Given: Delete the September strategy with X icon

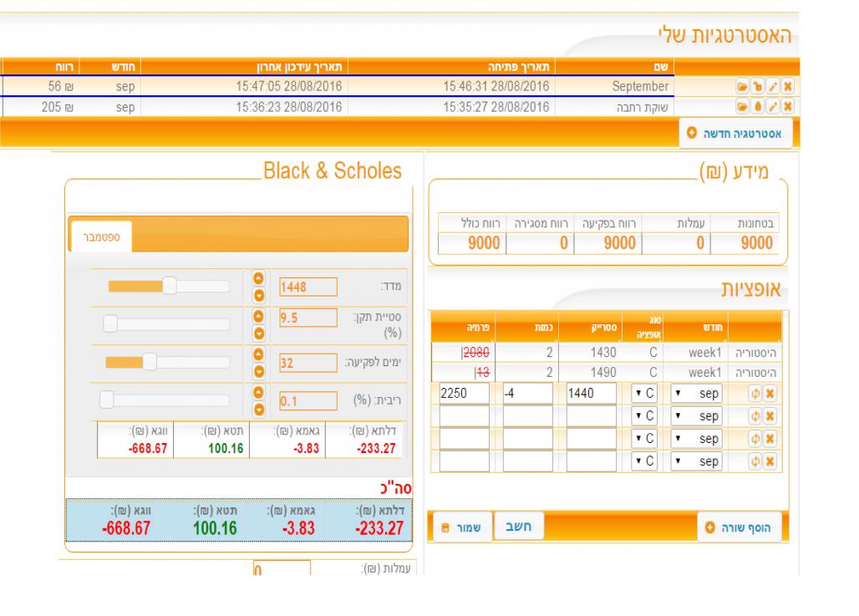Looking at the screenshot, I should (786, 87).
